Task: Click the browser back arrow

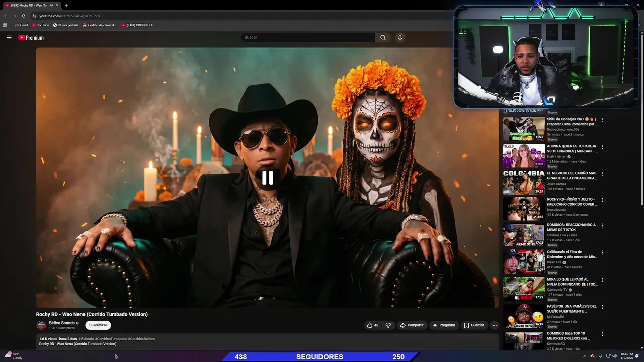Action: [6, 16]
